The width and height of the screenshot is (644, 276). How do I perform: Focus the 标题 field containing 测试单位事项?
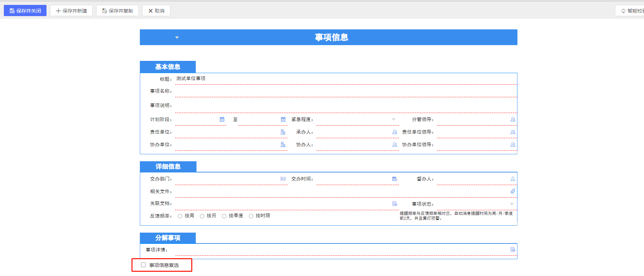point(346,79)
